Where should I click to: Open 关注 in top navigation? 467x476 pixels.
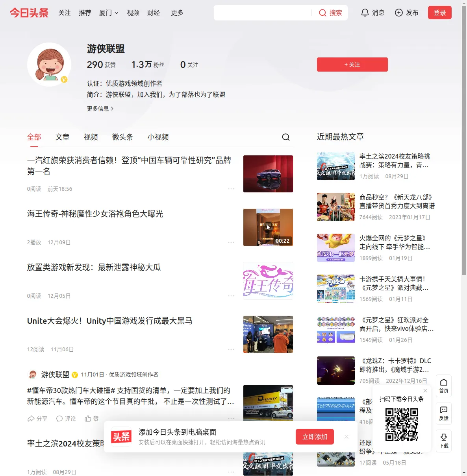pos(65,13)
